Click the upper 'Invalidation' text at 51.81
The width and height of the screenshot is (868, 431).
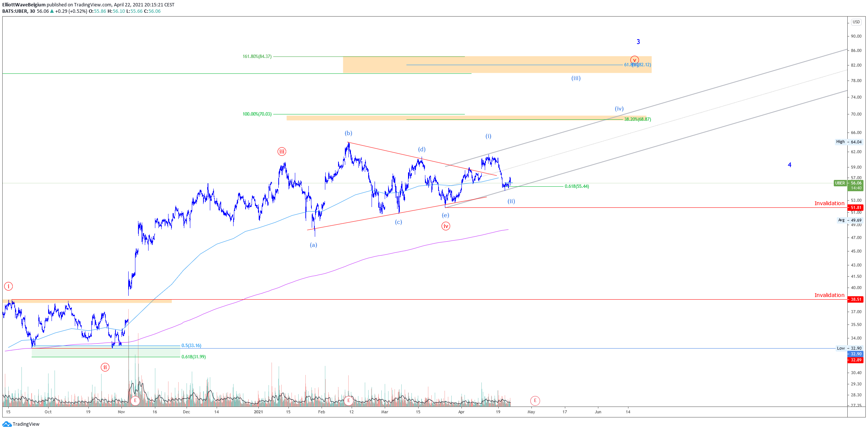(829, 203)
